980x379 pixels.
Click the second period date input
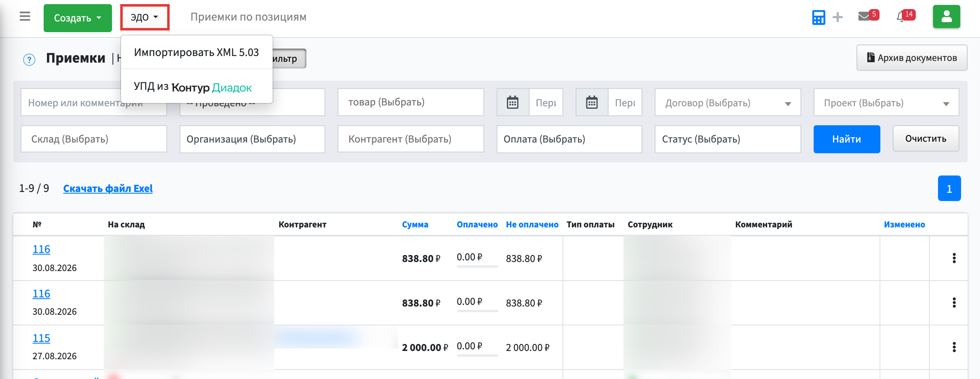coord(625,102)
